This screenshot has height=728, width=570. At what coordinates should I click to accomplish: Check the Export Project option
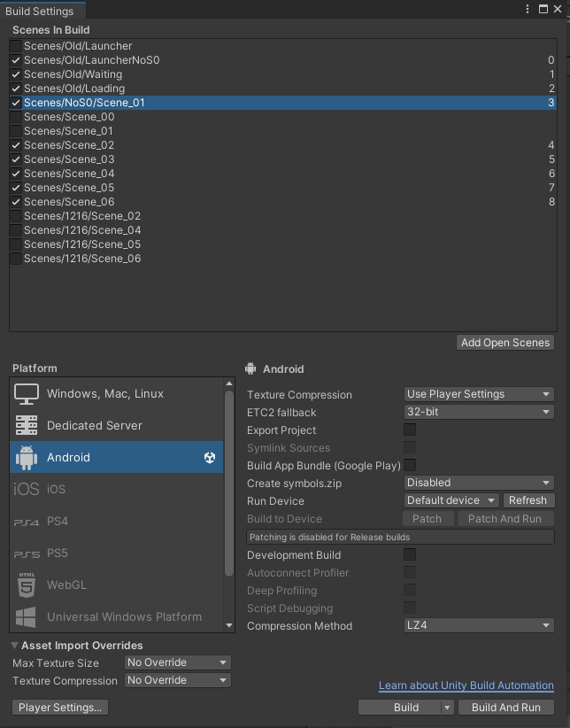[410, 430]
